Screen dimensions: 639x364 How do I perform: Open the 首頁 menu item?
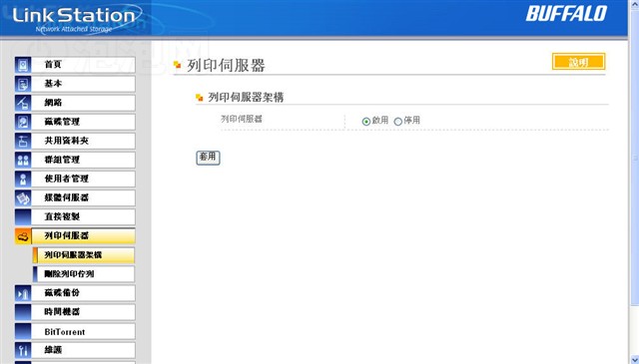(83, 65)
